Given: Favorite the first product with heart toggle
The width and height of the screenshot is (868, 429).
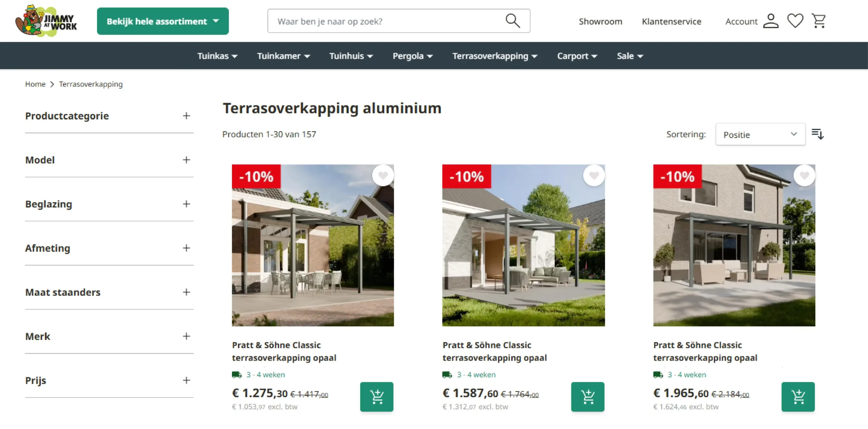Looking at the screenshot, I should point(383,176).
